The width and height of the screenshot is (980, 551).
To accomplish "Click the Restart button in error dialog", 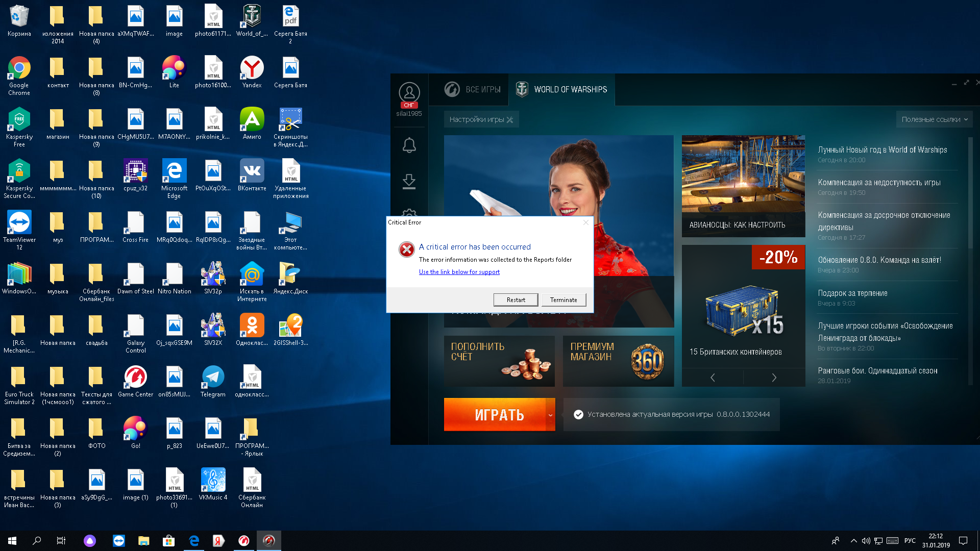I will pos(516,300).
